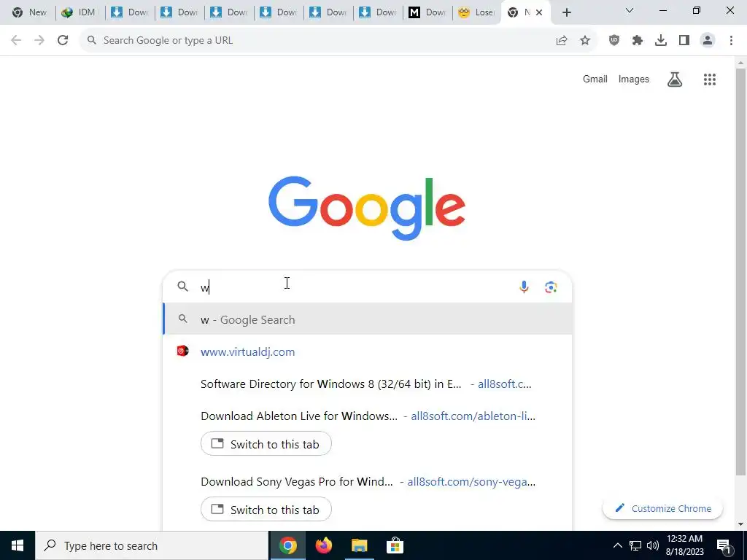
Task: Open the network status tray icon
Action: pyautogui.click(x=635, y=545)
